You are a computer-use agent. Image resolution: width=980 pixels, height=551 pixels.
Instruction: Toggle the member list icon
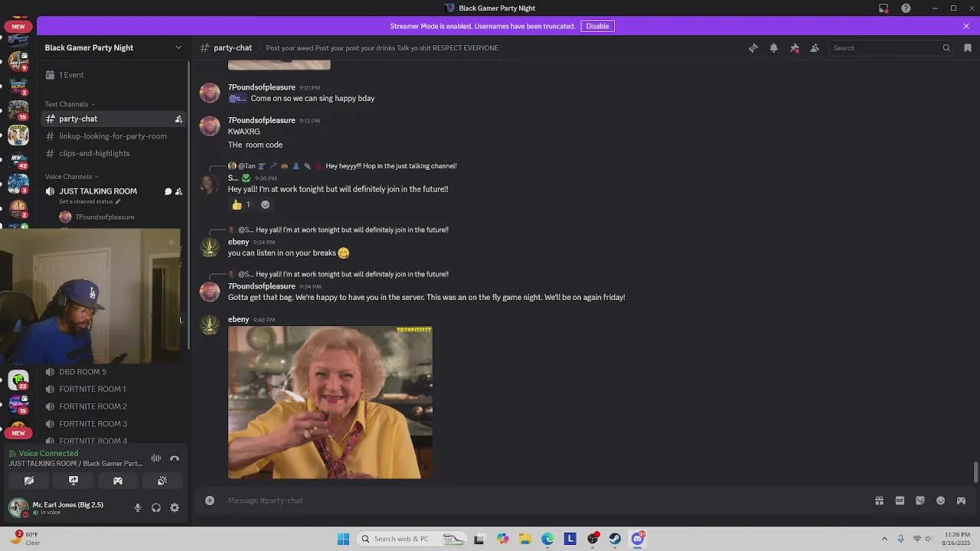(x=815, y=47)
